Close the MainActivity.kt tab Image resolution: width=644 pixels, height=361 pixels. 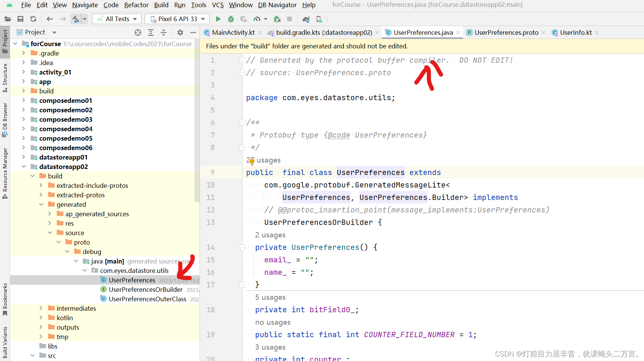[x=260, y=33]
